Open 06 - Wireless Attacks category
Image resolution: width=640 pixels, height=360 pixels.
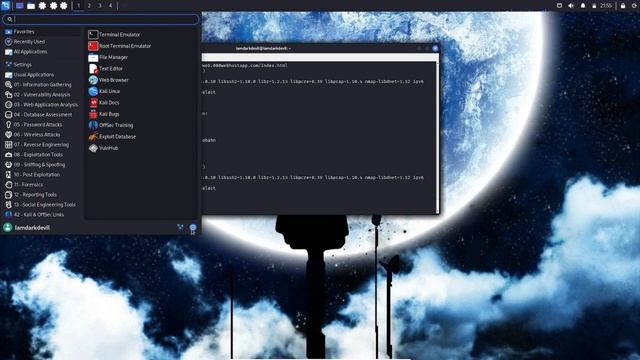coord(42,135)
